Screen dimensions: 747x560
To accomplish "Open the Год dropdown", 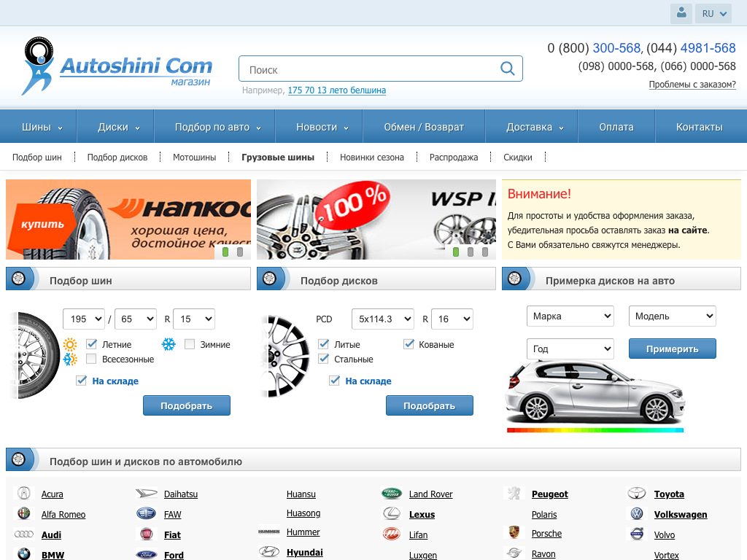I will (x=570, y=349).
